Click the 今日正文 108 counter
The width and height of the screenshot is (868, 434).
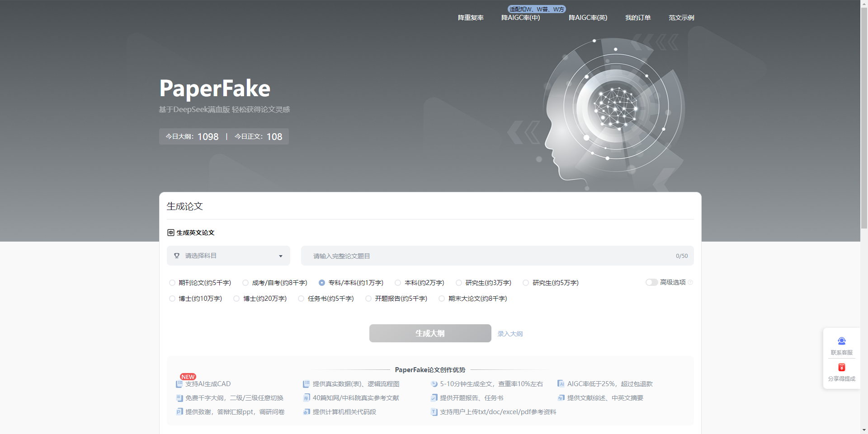click(259, 136)
